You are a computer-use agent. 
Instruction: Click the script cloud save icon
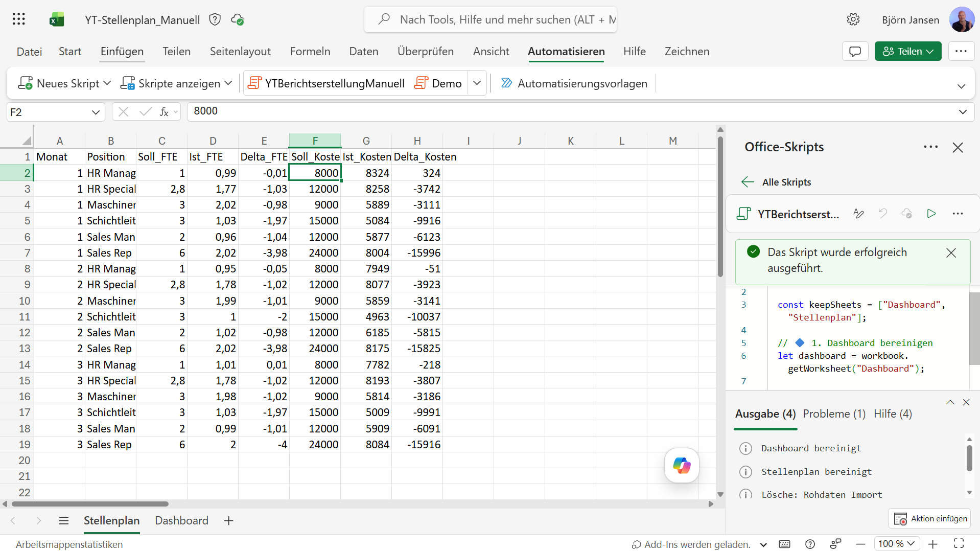(907, 214)
